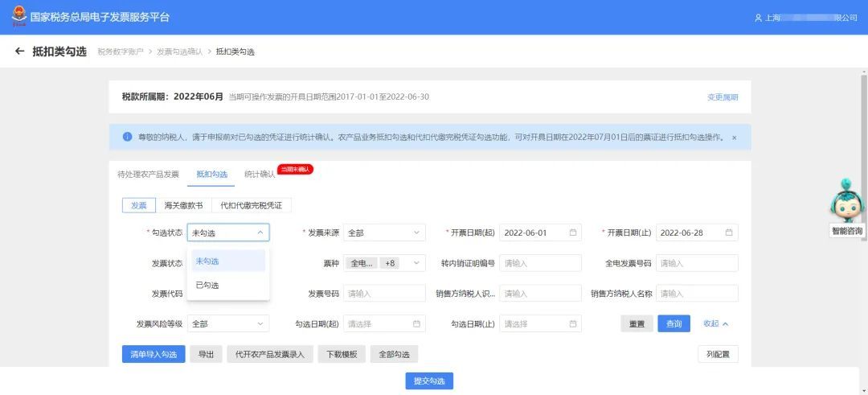Click the user account icon at top right
Viewport: 868px width, 395px height.
click(x=759, y=18)
